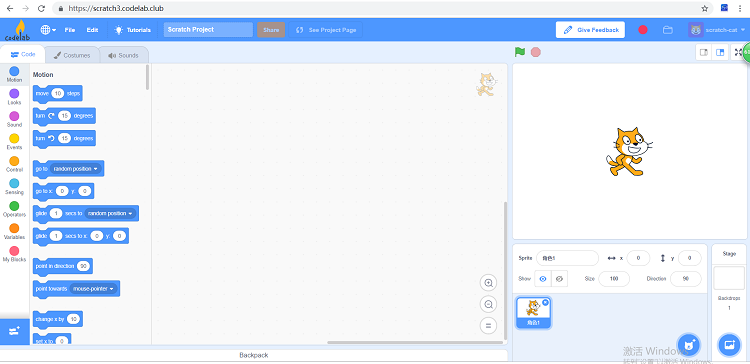Open Chrome three-dot menu
Screen dimensions: 750x364
coord(740,8)
